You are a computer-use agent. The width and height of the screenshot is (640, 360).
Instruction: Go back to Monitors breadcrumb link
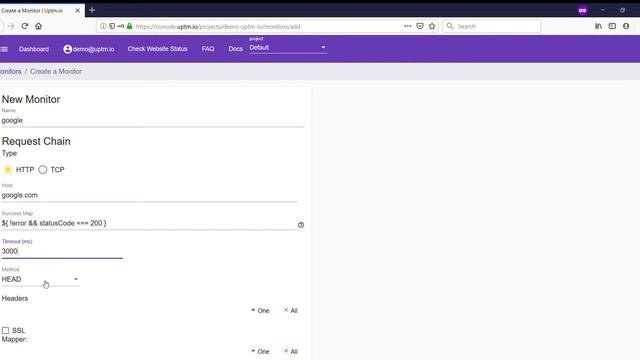click(11, 71)
